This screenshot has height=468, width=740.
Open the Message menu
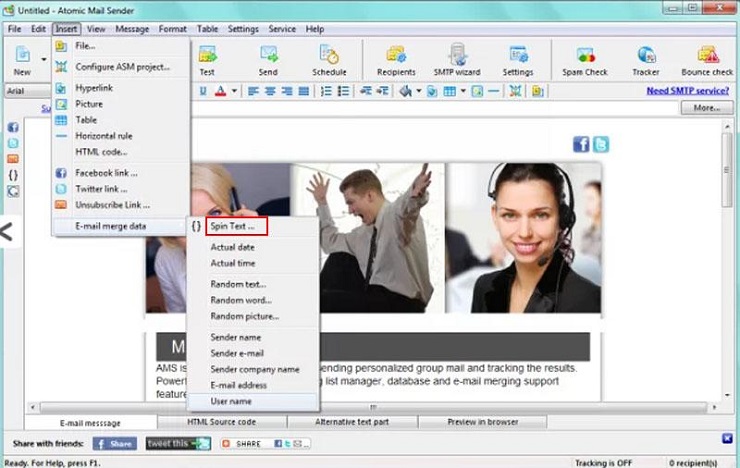click(x=132, y=29)
